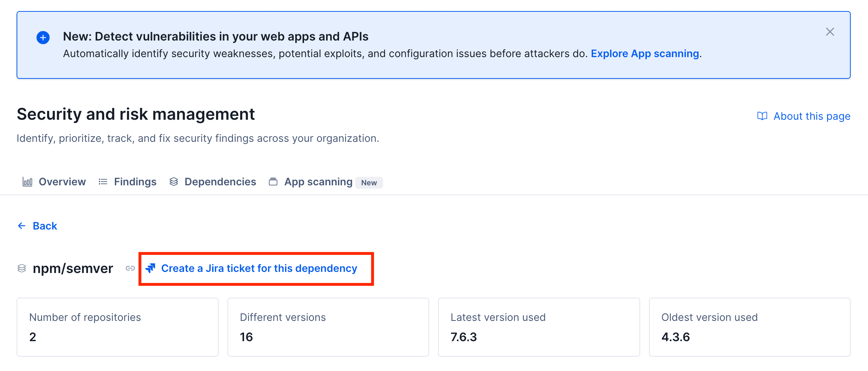Open Explore App scanning link
Screen dimensions: 868x371
coord(645,53)
